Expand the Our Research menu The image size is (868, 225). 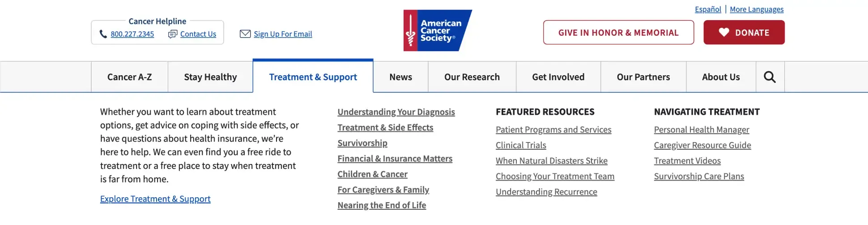pos(472,77)
